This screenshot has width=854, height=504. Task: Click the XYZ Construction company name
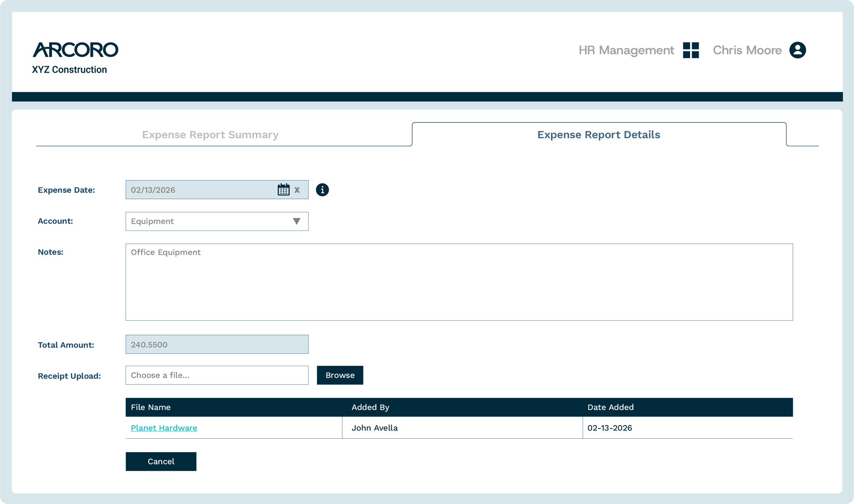point(69,70)
